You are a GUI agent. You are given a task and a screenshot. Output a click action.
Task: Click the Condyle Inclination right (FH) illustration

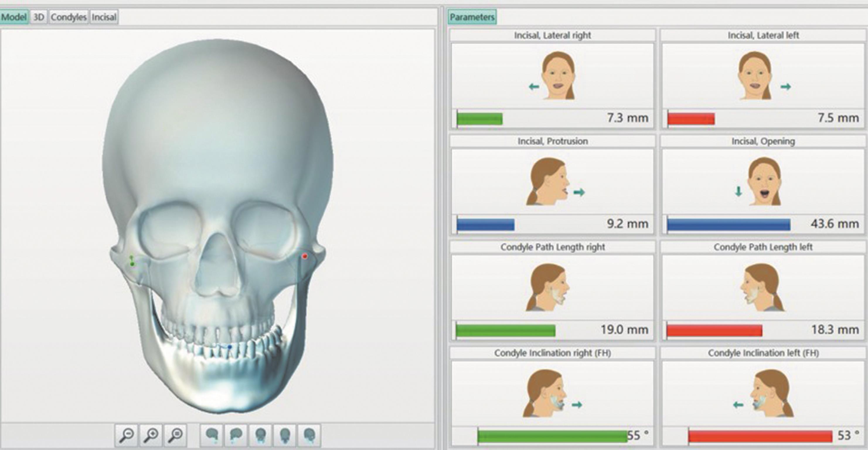pyautogui.click(x=544, y=393)
